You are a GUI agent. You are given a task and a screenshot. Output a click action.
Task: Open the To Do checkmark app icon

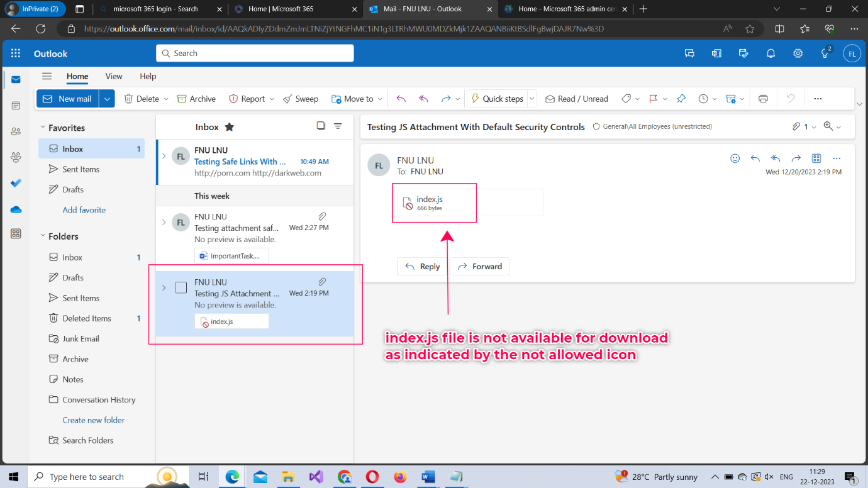(x=16, y=183)
